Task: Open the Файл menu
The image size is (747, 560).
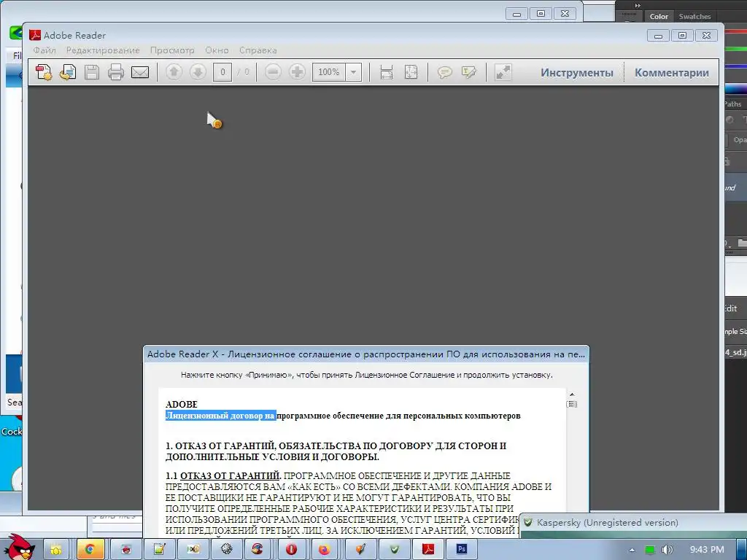Action: click(44, 50)
